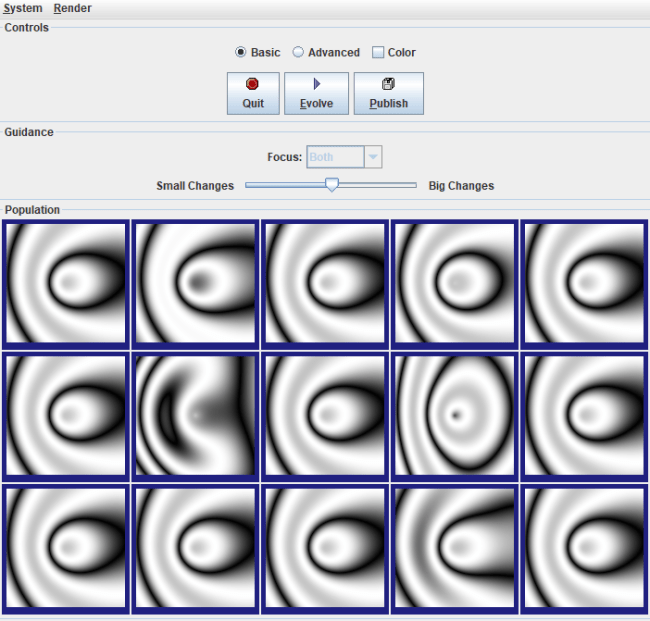Image resolution: width=650 pixels, height=621 pixels.
Task: Select the Basic radio button
Action: coord(241,52)
